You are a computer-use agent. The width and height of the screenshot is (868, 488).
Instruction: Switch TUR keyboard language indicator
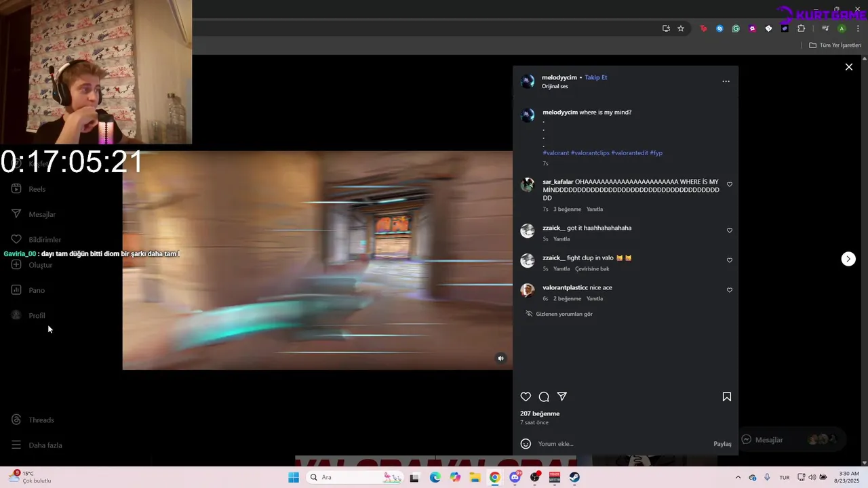click(784, 477)
